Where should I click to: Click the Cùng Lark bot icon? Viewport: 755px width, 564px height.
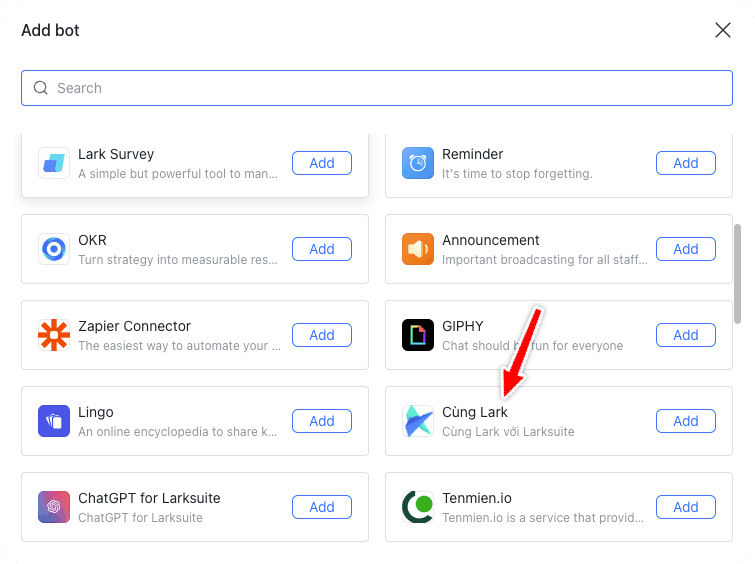418,421
